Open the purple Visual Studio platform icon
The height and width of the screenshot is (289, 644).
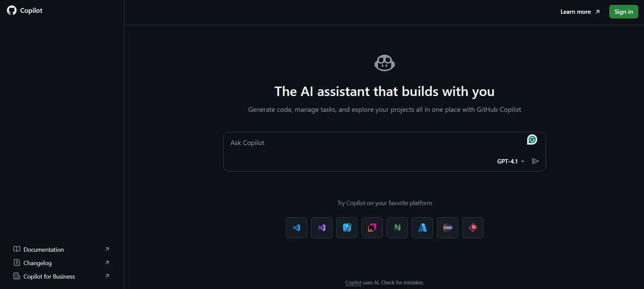click(321, 228)
